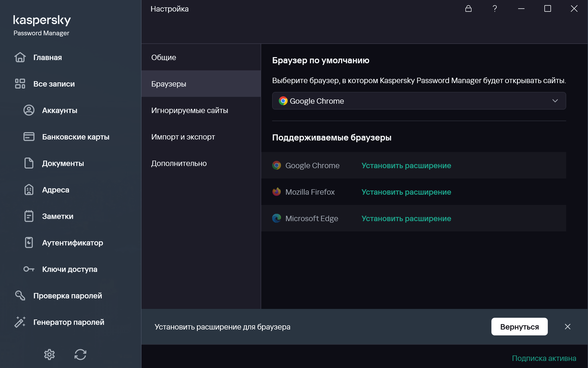Select the Игнорируемые сайты tab

click(189, 110)
